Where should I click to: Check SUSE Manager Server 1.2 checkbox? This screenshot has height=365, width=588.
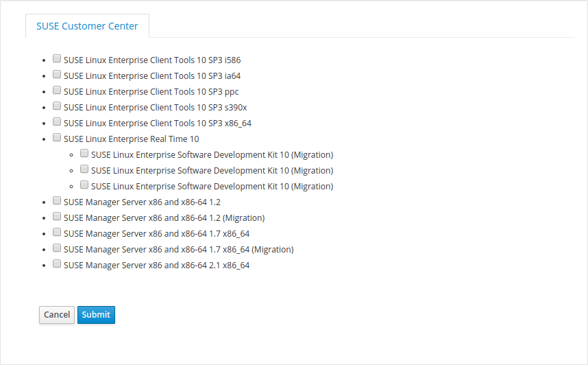[57, 200]
